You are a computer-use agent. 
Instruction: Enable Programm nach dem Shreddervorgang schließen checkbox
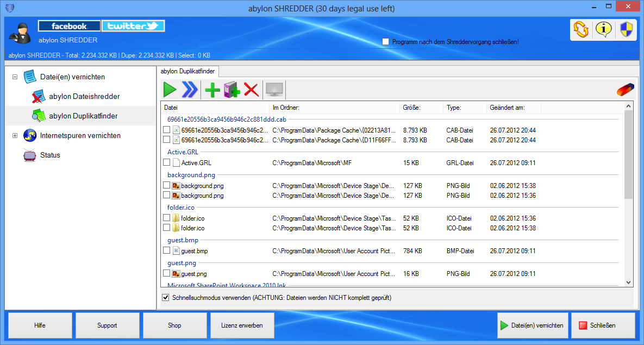385,41
